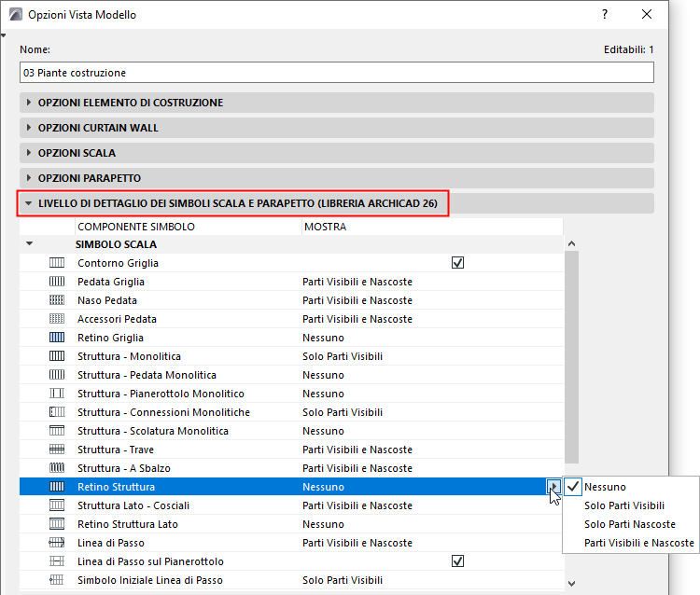Click Mostra value for Struttura - Trave
Image resolution: width=700 pixels, height=595 pixels.
[x=357, y=450]
